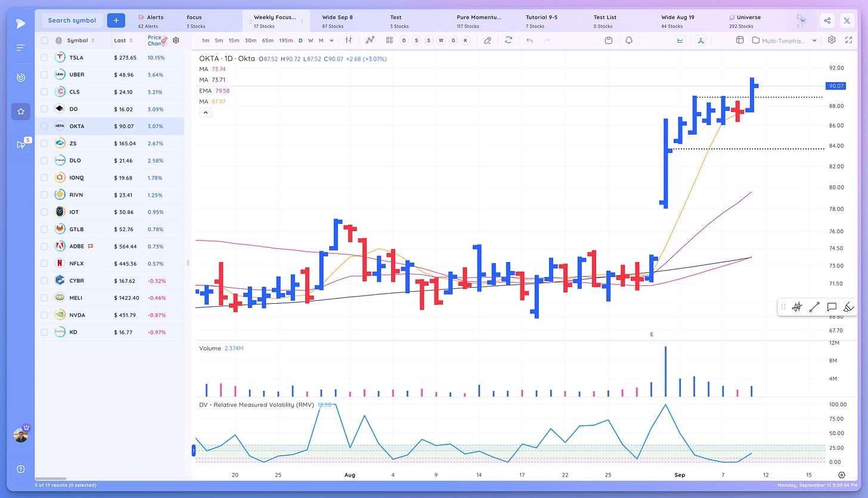Open the target scanner icon in sidebar
868x498 pixels.
tap(21, 77)
